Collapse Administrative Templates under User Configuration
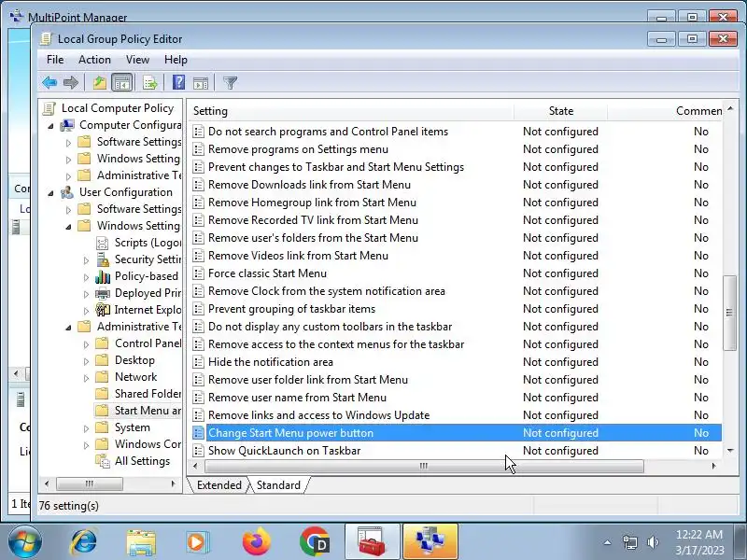The image size is (747, 560). click(68, 328)
